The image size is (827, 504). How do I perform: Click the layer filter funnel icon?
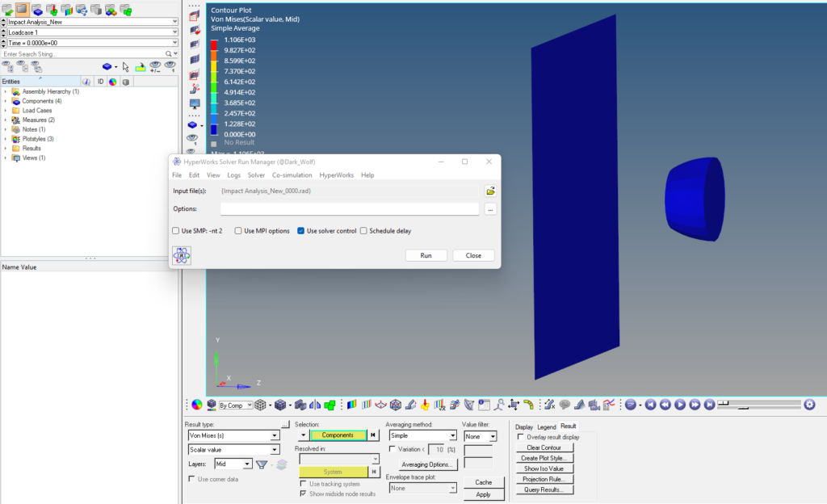[262, 464]
